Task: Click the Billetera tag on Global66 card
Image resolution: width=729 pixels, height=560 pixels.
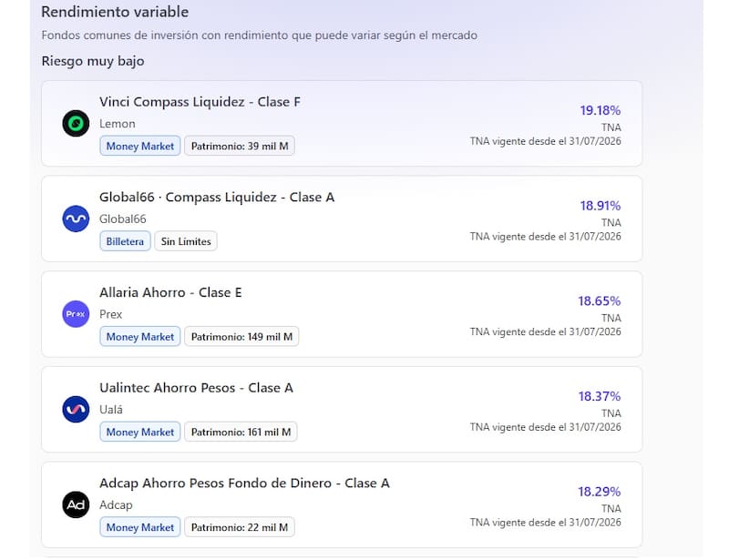Action: point(125,241)
